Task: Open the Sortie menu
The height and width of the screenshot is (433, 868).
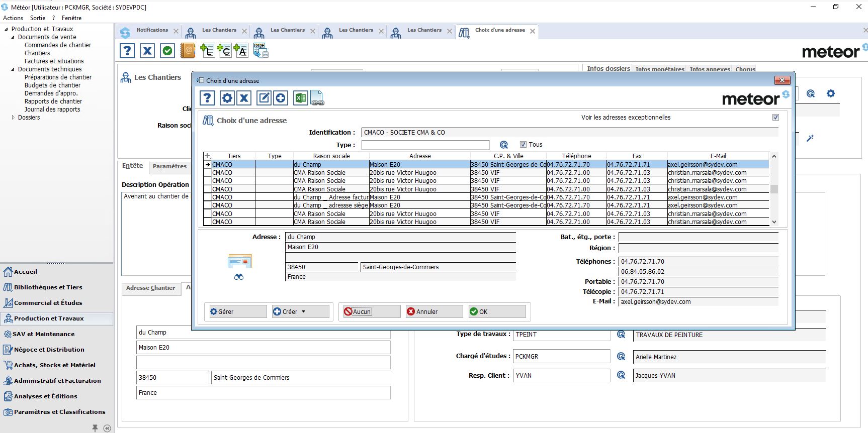Action: tap(38, 18)
